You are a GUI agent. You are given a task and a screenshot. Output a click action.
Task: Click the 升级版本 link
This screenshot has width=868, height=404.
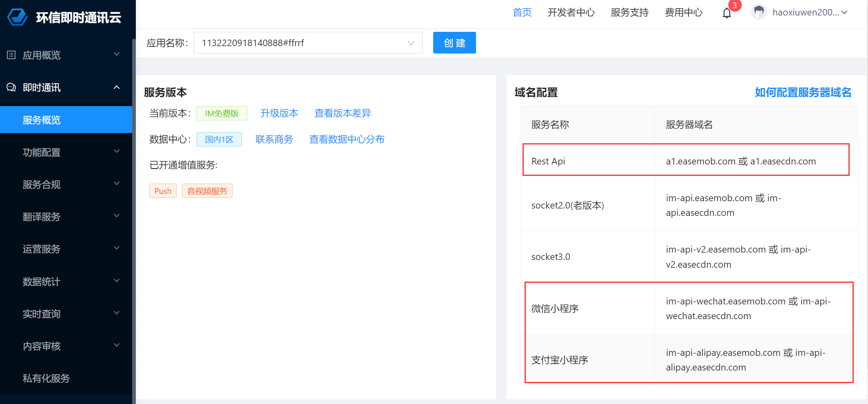tap(279, 113)
